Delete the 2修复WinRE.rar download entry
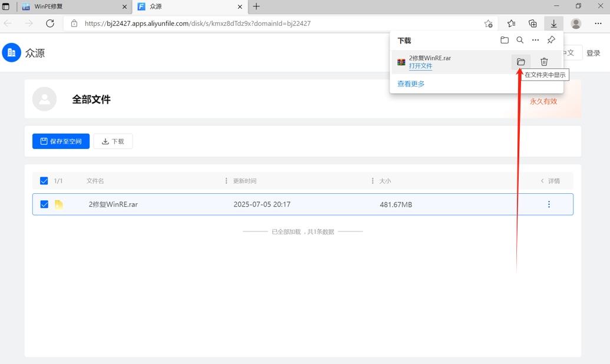The height and width of the screenshot is (364, 610). [544, 62]
